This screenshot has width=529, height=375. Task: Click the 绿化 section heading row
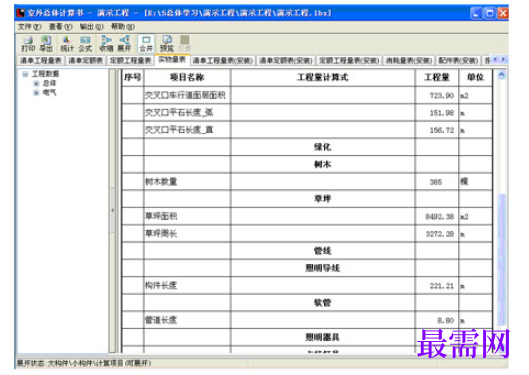[323, 147]
